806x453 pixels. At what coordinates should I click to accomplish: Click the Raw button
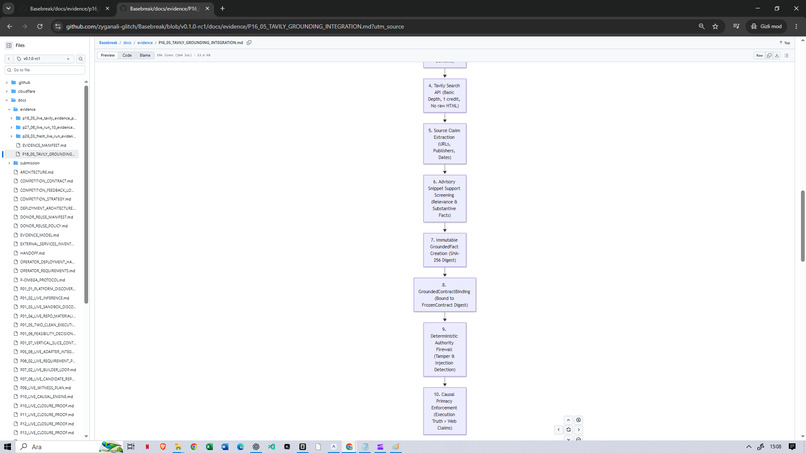tap(759, 55)
